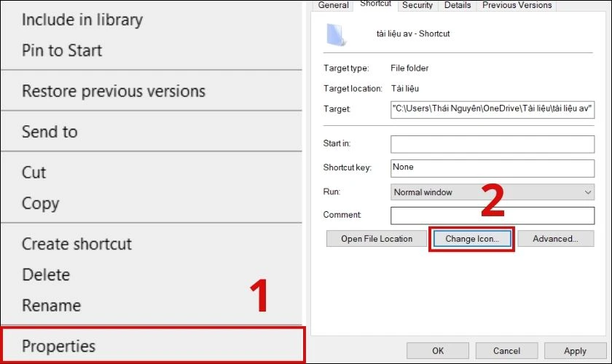Focus the Comment input field
612x364 pixels.
493,215
